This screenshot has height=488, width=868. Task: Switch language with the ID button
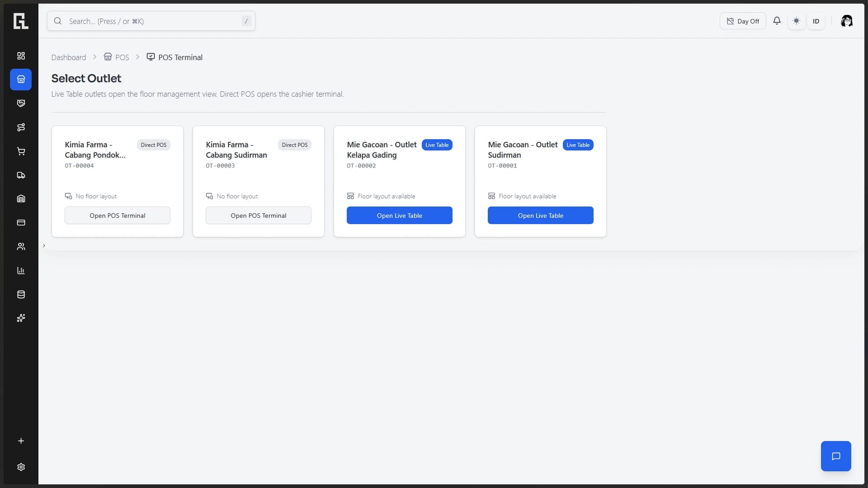816,21
